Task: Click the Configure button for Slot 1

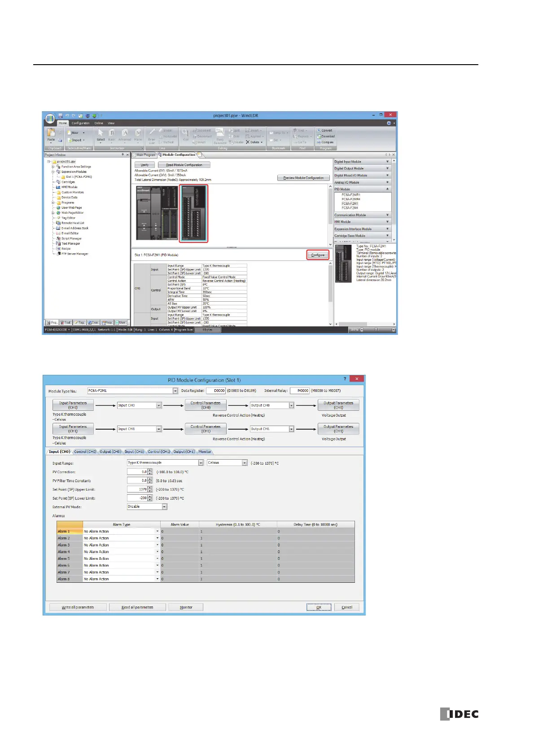Action: coord(318,255)
